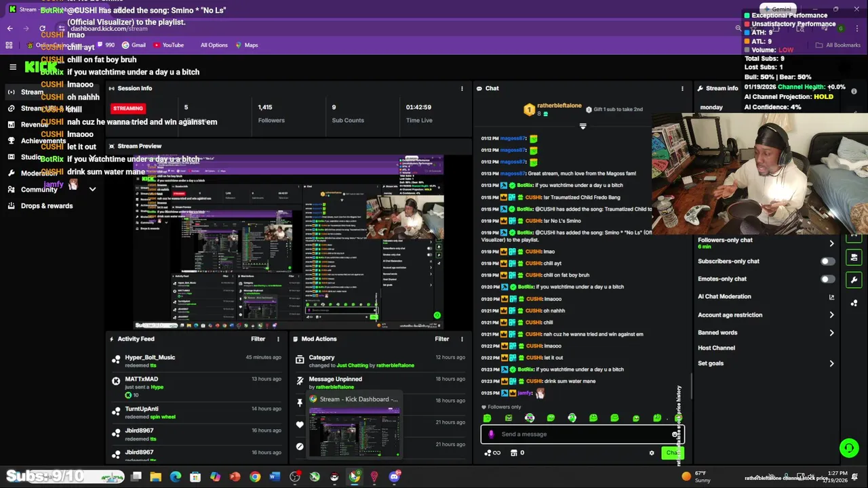The width and height of the screenshot is (868, 488).
Task: Open chat settings gear icon
Action: [652, 453]
